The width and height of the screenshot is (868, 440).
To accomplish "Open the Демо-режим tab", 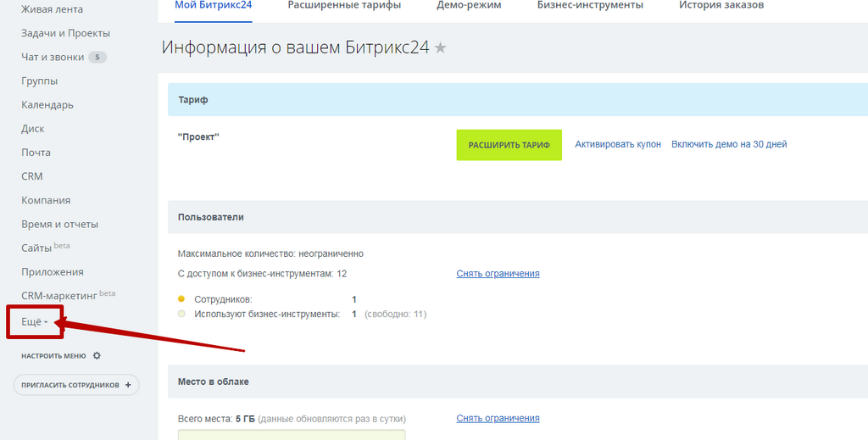I will pyautogui.click(x=469, y=5).
